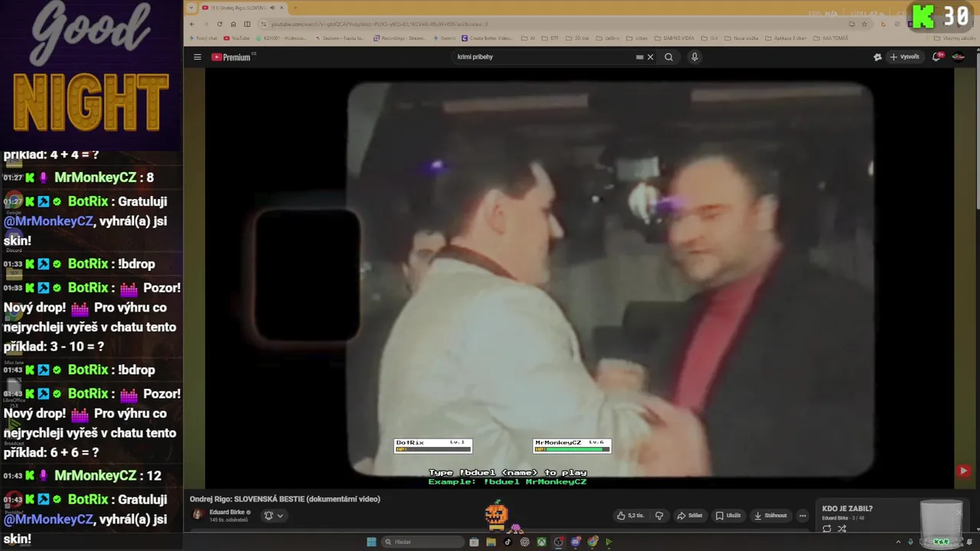Open Eduard Birke channel avatar

[198, 514]
